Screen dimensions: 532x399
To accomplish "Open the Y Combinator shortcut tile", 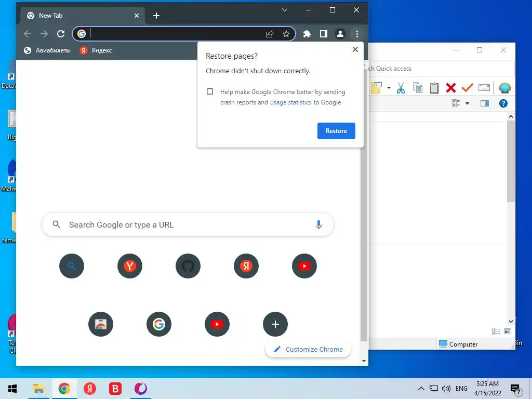I will 129,266.
